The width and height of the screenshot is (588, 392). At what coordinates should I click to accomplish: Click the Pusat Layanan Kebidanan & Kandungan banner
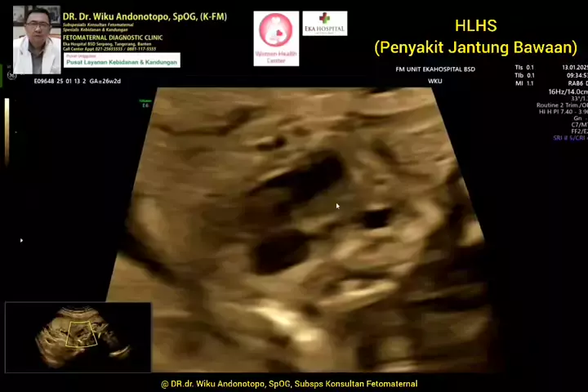click(122, 60)
